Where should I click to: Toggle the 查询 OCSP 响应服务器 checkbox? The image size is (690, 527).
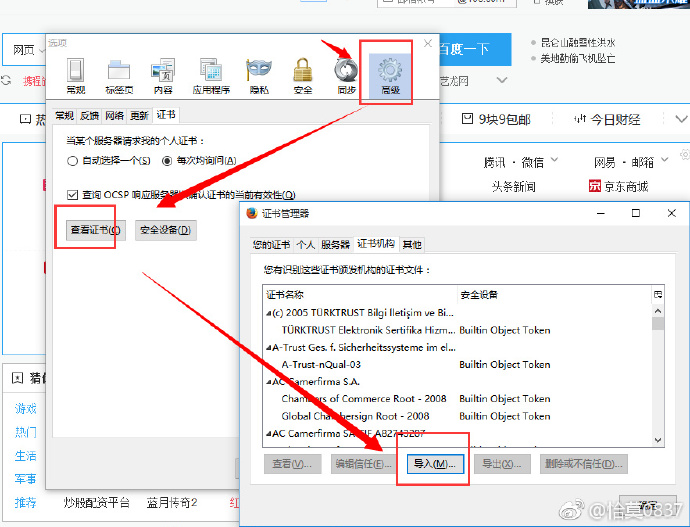pyautogui.click(x=73, y=195)
